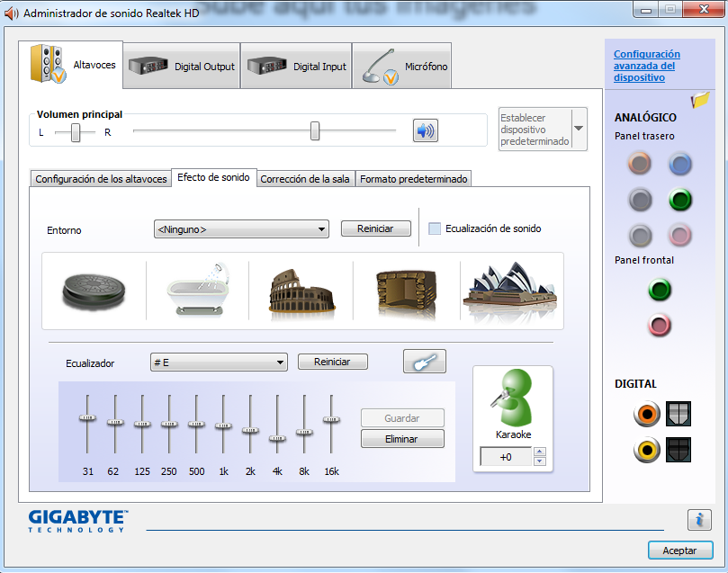Screen dimensions: 728x573
Task: Open the guitar equalizer preset button
Action: pos(425,362)
